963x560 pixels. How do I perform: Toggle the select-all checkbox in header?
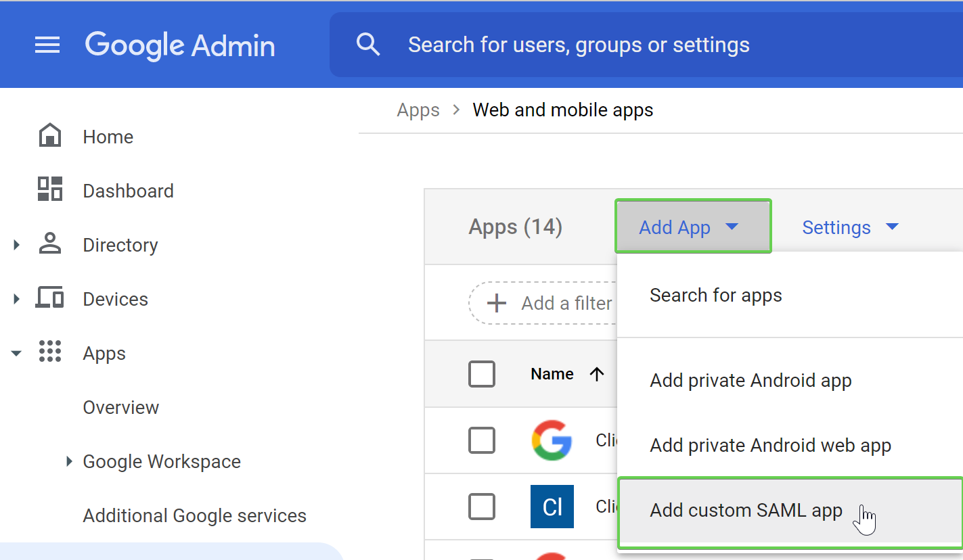coord(482,374)
